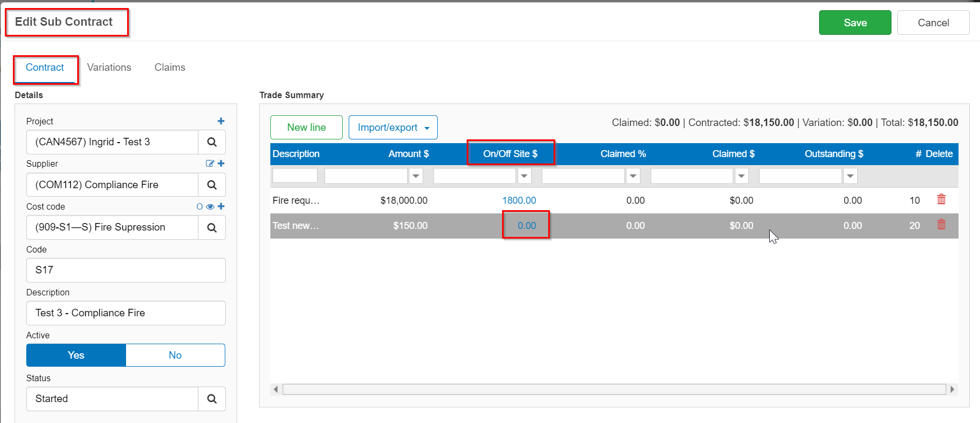Open the Outstanding $ filter dropdown
Viewport: 980px width, 423px height.
coord(850,176)
